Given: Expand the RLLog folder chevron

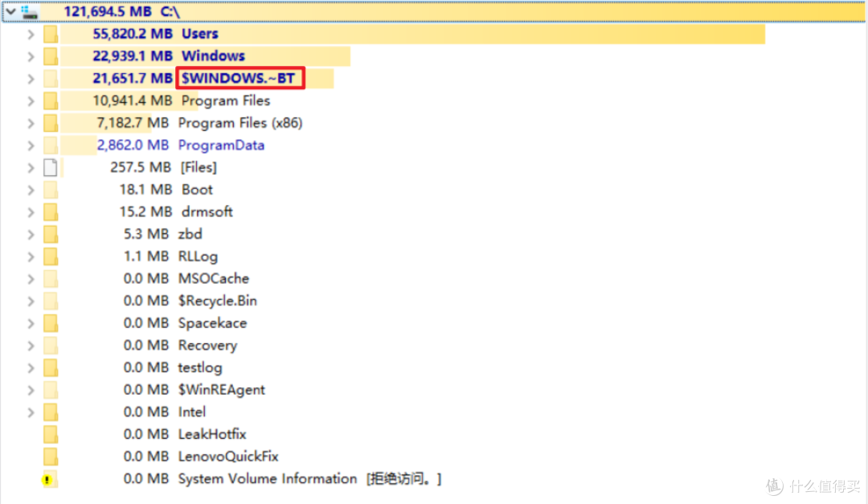Looking at the screenshot, I should point(31,256).
